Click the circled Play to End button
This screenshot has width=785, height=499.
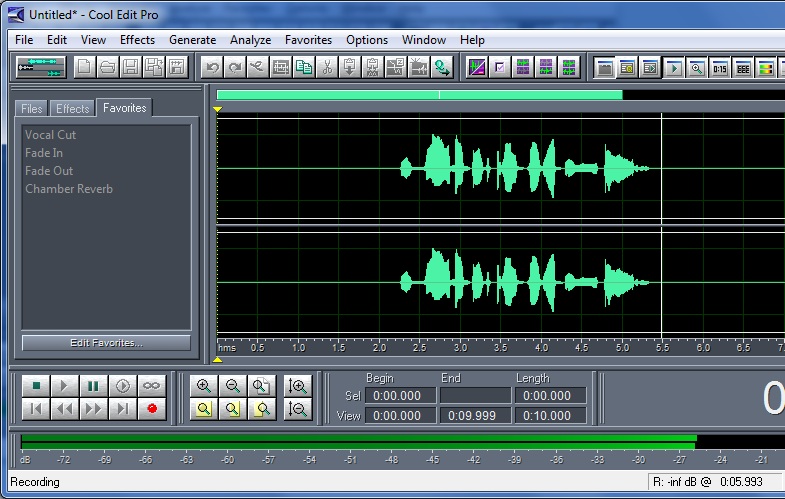tap(122, 386)
